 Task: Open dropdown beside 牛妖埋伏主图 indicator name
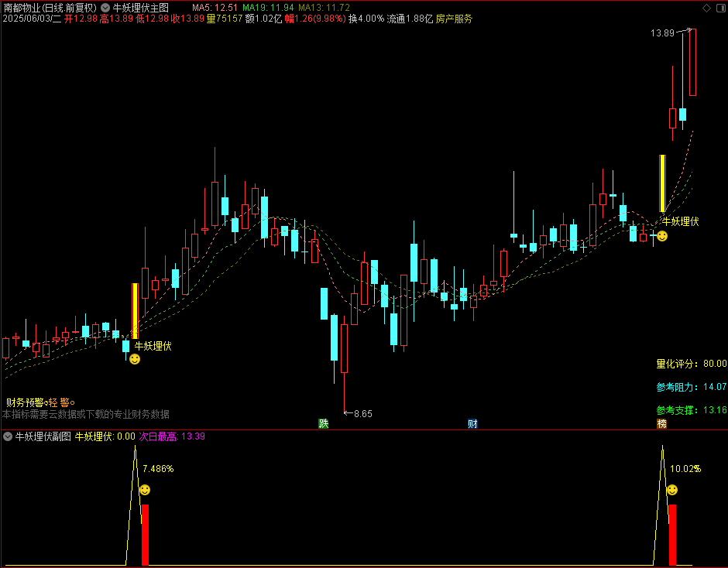click(105, 8)
